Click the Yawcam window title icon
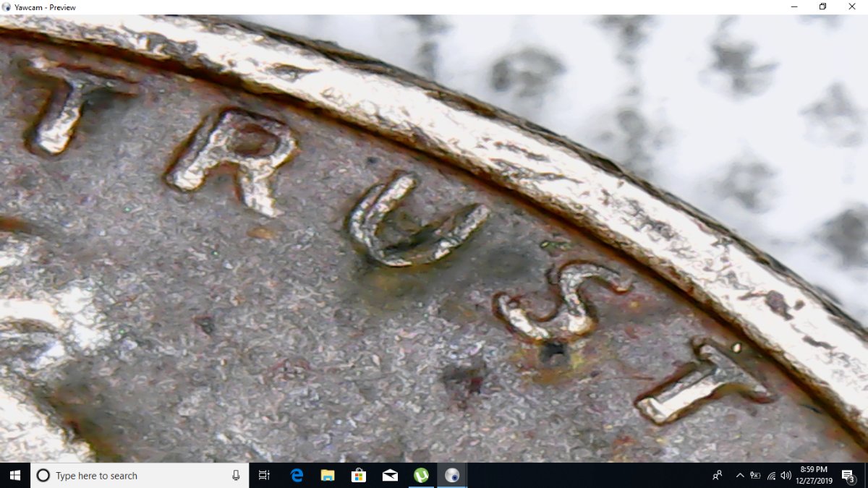Screen dimensions: 868x488 tap(7, 7)
